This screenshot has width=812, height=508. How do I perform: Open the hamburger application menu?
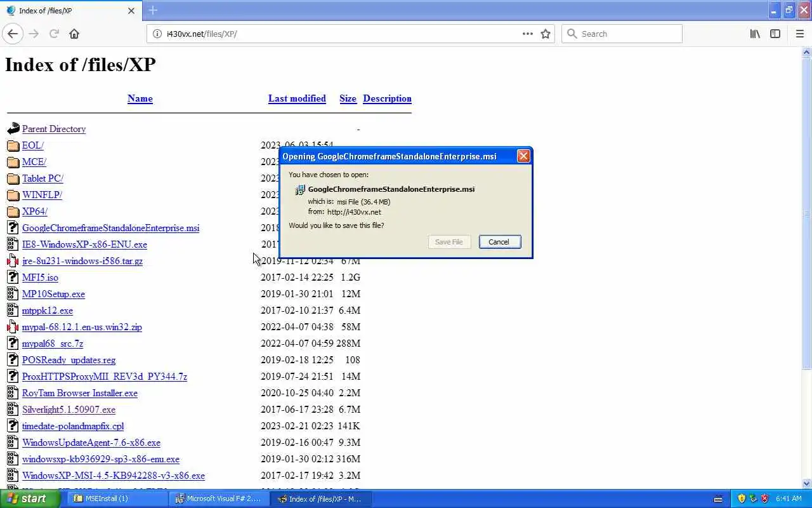[799, 34]
